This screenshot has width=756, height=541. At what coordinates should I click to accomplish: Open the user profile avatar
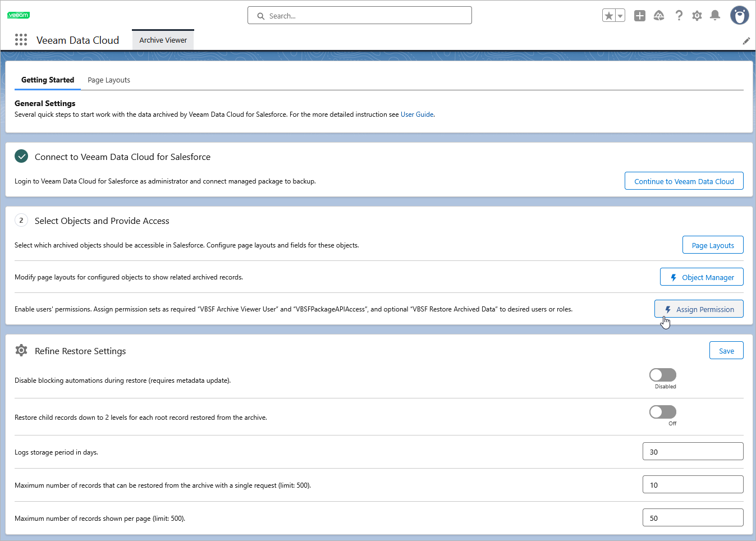tap(739, 15)
